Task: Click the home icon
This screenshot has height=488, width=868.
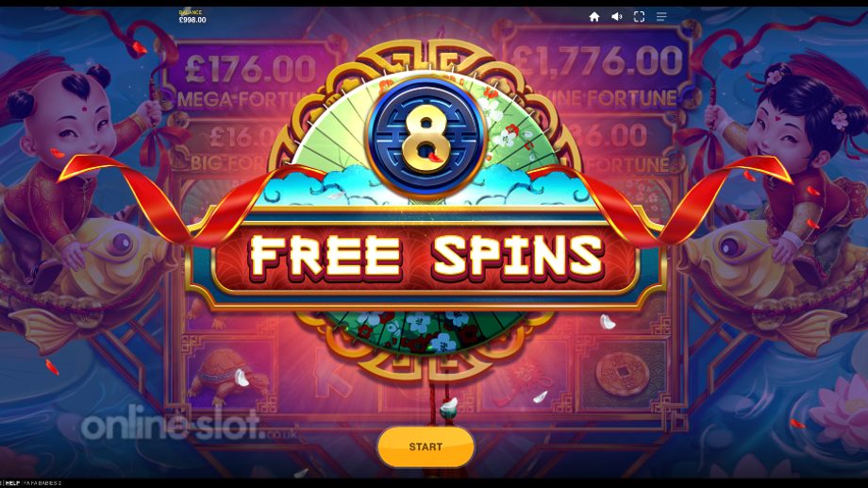Action: tap(594, 17)
